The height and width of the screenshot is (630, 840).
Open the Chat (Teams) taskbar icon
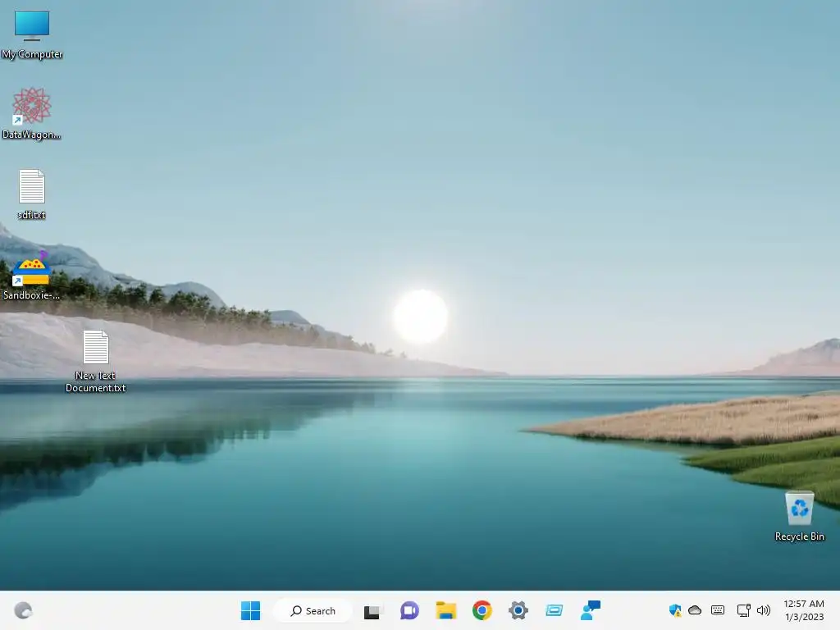[x=409, y=610]
